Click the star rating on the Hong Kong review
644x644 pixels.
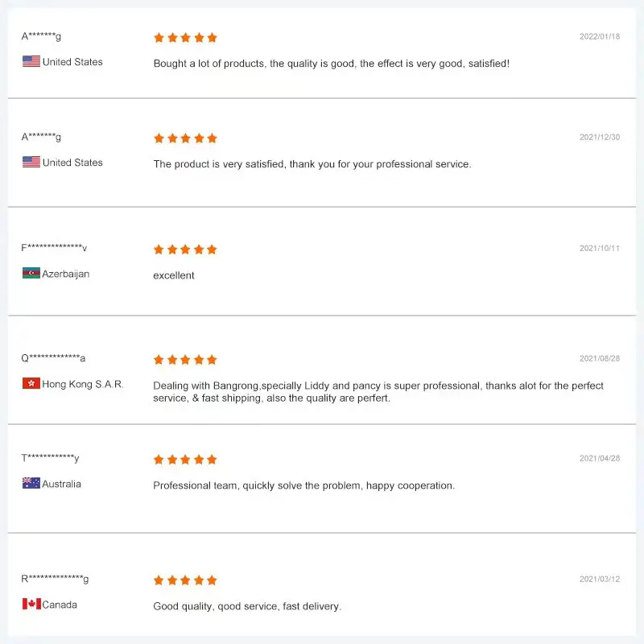(185, 360)
